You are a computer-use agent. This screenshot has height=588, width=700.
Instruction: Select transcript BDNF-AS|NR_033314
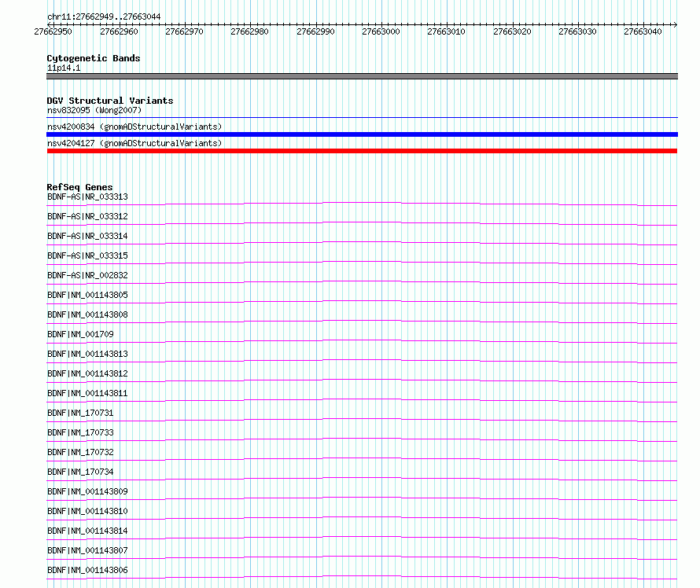coord(87,236)
